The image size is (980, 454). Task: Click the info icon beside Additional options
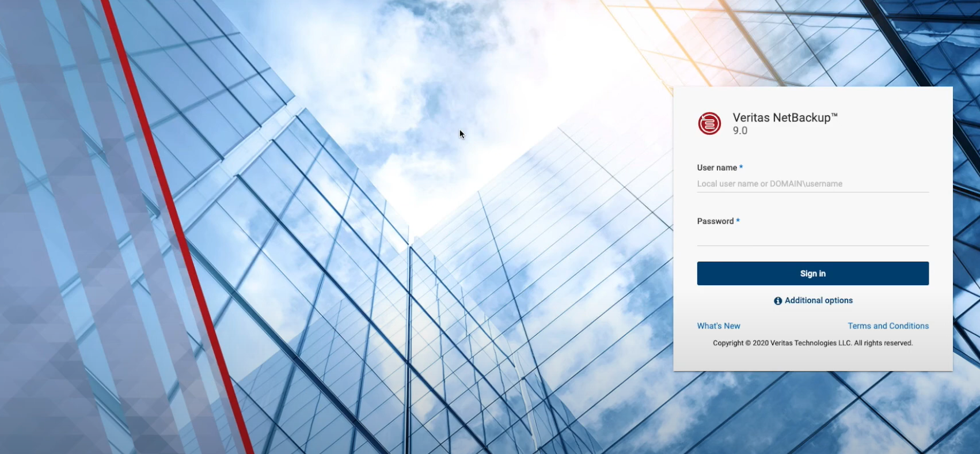[x=778, y=301]
